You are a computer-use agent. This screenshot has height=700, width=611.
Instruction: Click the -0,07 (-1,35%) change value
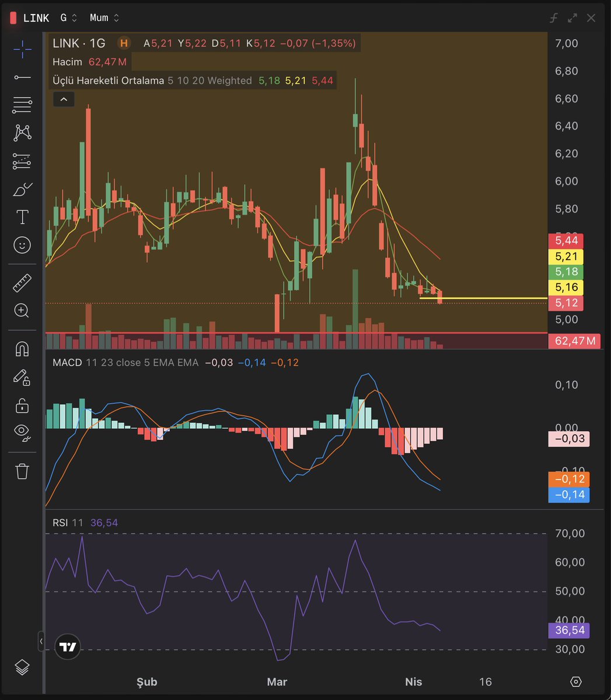pos(318,43)
